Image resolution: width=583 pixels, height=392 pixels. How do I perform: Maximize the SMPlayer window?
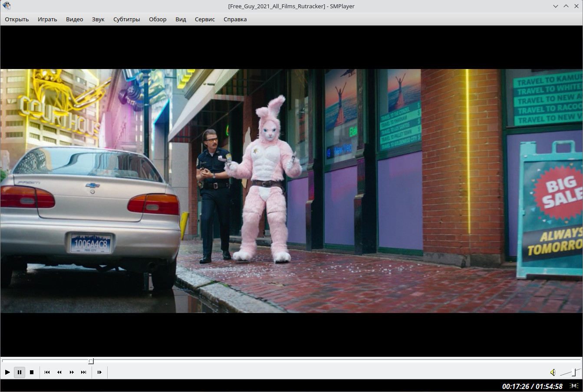(566, 6)
